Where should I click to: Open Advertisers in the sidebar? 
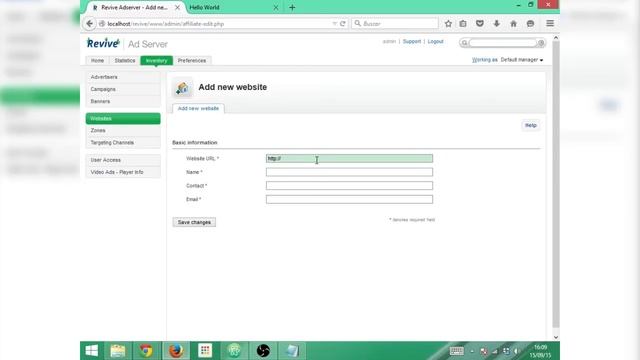coord(123,77)
